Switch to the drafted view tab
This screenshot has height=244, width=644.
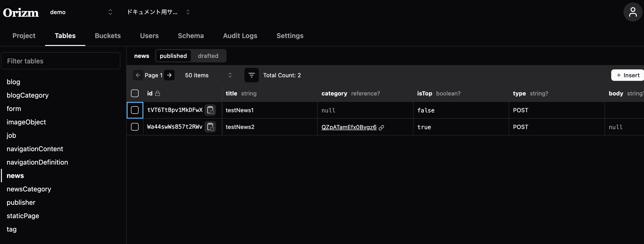pos(208,56)
